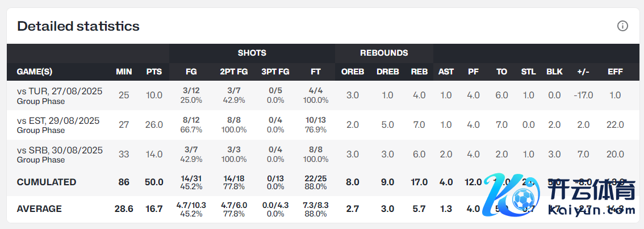Image resolution: width=644 pixels, height=229 pixels.
Task: Select the AST column header
Action: 446,72
